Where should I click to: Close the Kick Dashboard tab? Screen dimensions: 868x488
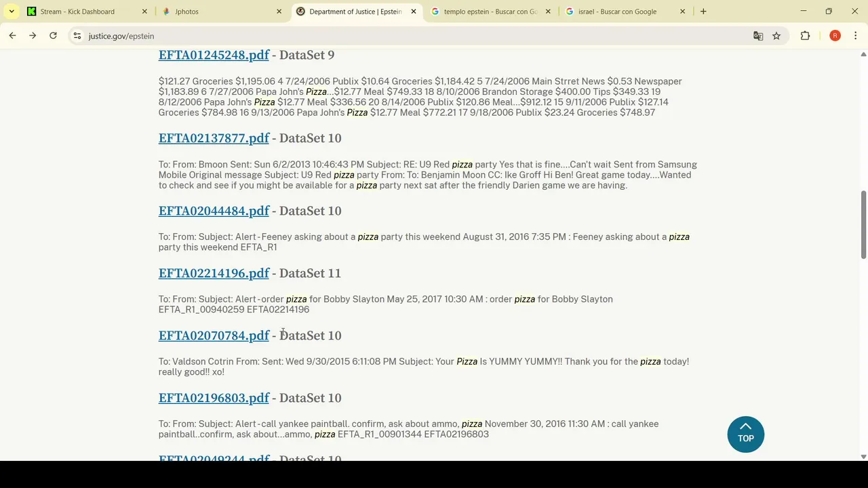144,12
